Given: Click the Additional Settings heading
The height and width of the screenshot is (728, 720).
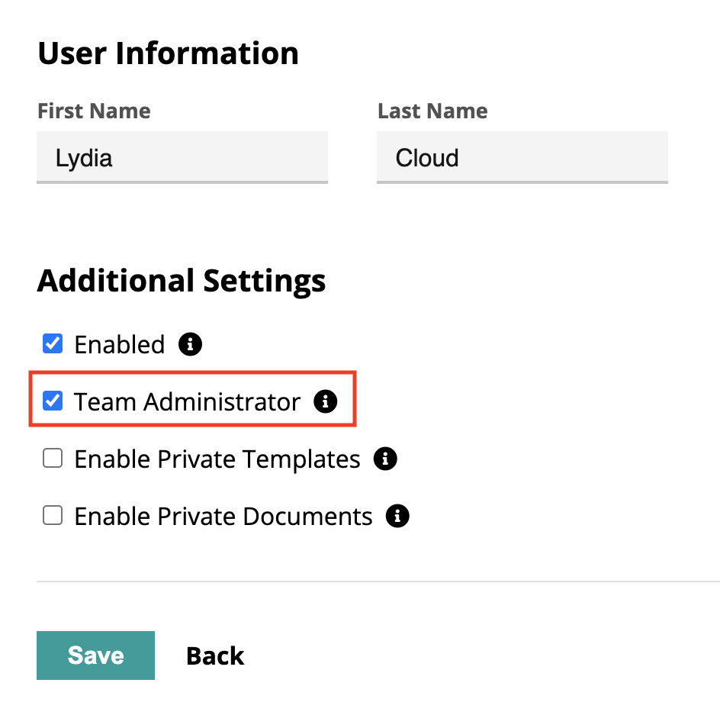Looking at the screenshot, I should 182,281.
